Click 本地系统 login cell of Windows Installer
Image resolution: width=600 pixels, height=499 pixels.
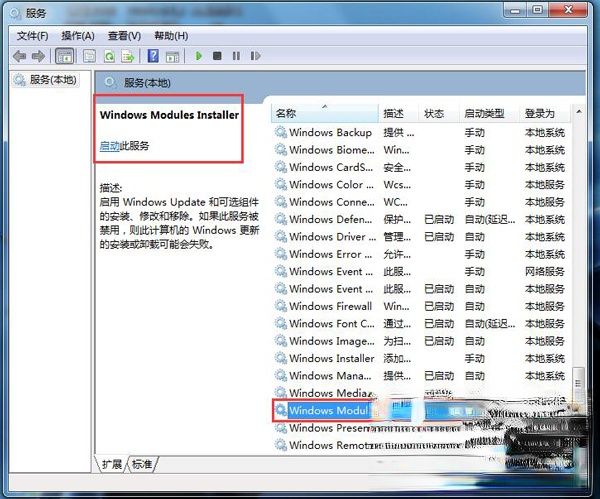[x=545, y=359]
